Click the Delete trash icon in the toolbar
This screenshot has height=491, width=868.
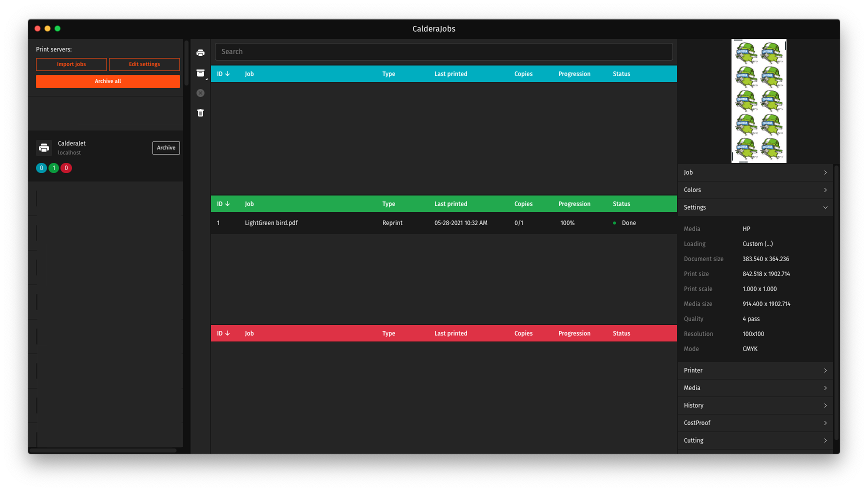pyautogui.click(x=200, y=112)
